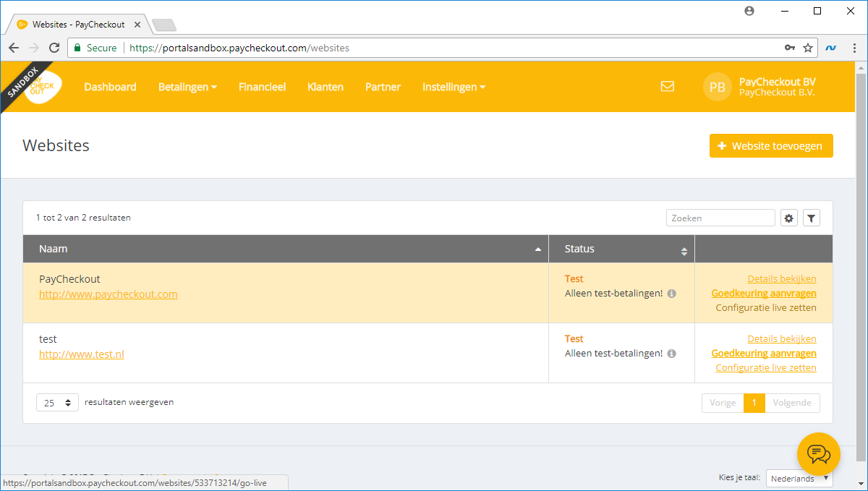Click the 'test' website name

coord(48,339)
